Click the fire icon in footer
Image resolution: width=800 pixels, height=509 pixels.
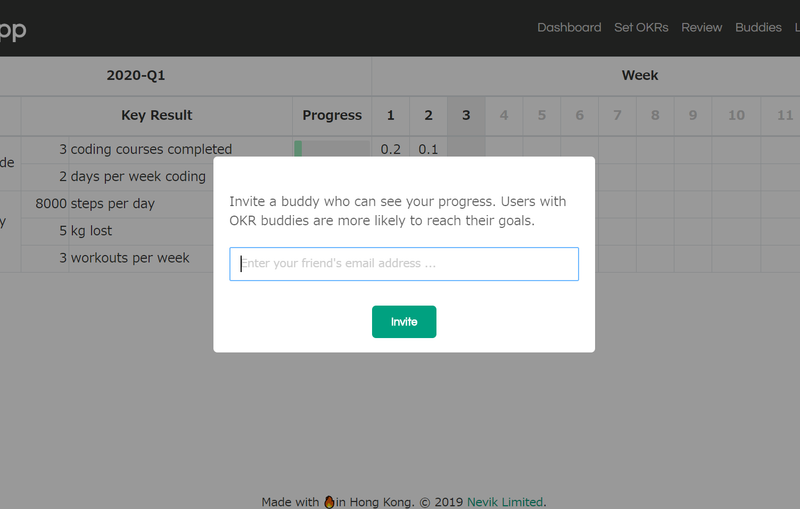[x=329, y=502]
